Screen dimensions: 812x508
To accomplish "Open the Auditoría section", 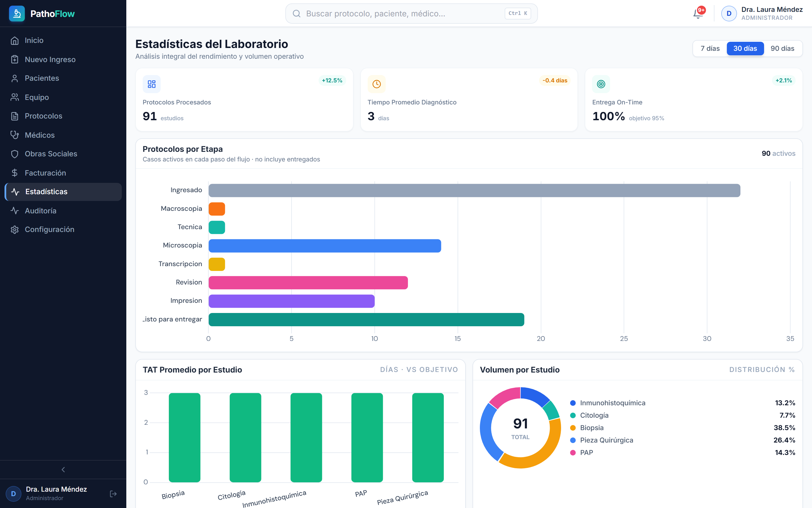I will click(63, 211).
